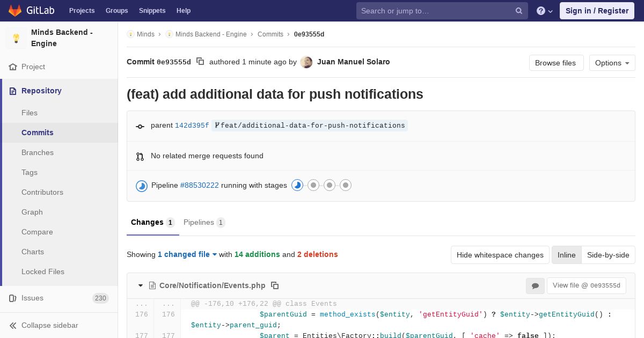644x338 pixels.
Task: Click Minds Backend - Engine breadcrumb text
Action: coord(211,34)
